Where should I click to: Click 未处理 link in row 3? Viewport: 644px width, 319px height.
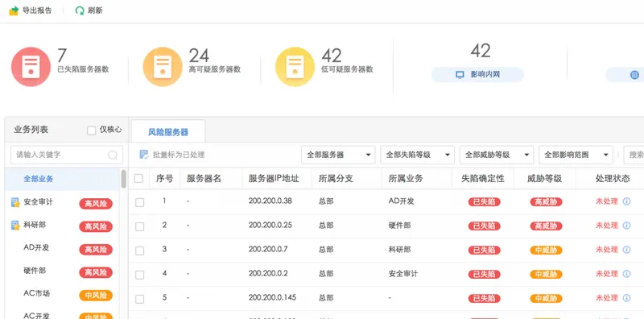(x=607, y=250)
